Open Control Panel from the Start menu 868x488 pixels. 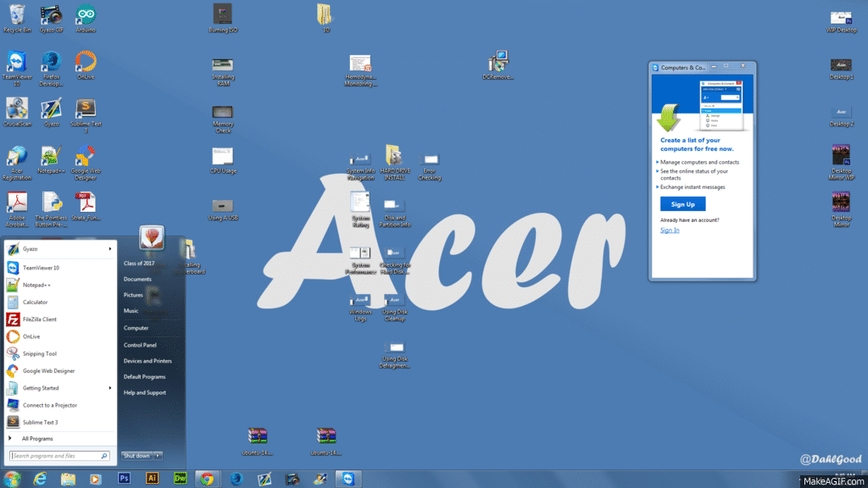tap(140, 345)
